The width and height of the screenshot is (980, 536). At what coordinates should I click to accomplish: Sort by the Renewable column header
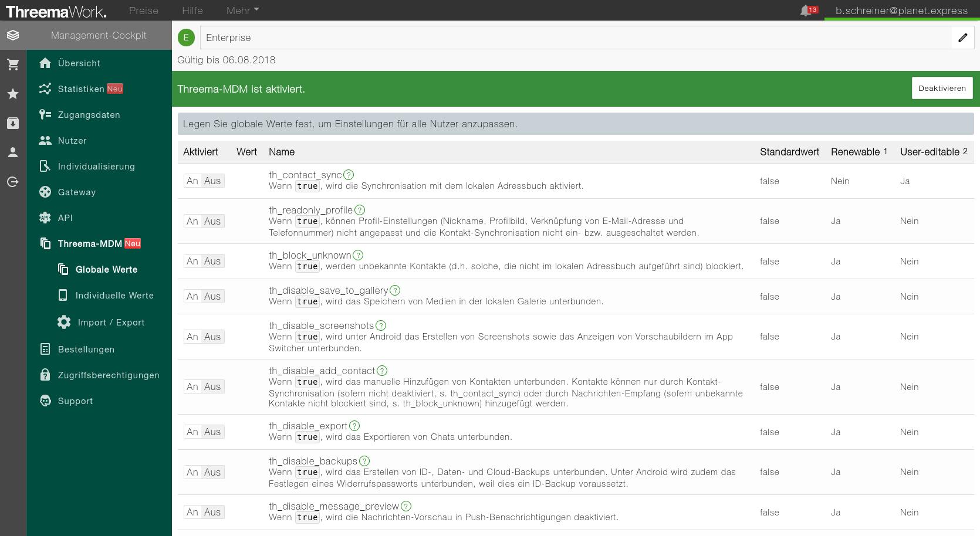click(859, 152)
